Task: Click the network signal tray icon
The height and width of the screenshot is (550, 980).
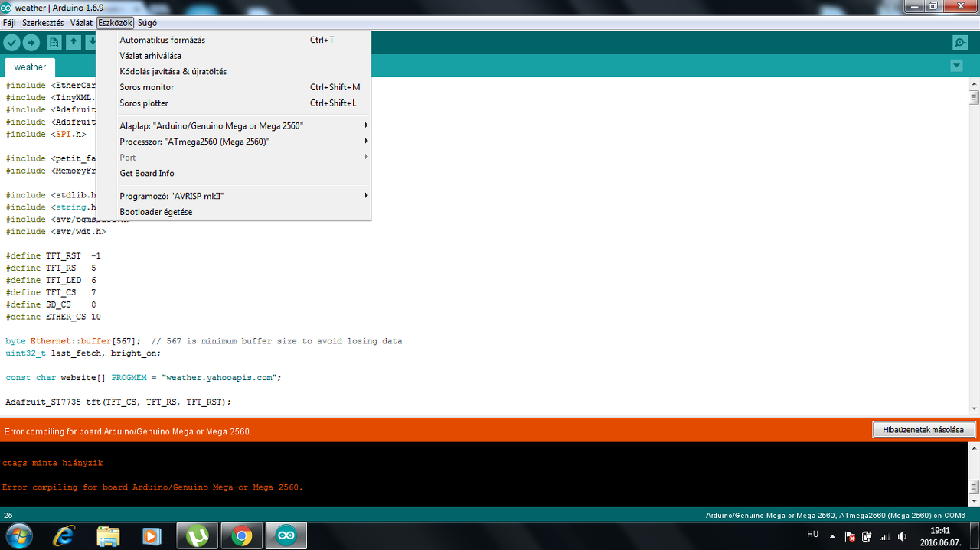Action: point(884,536)
